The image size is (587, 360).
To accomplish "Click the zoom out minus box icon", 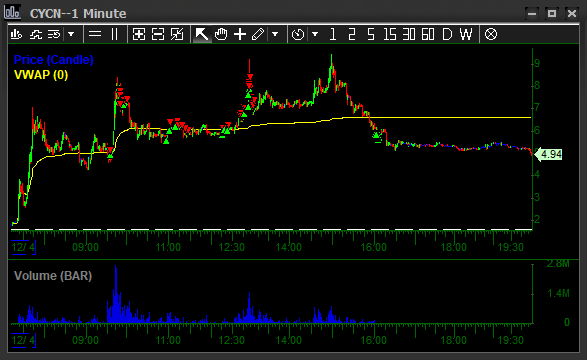I will (x=158, y=34).
